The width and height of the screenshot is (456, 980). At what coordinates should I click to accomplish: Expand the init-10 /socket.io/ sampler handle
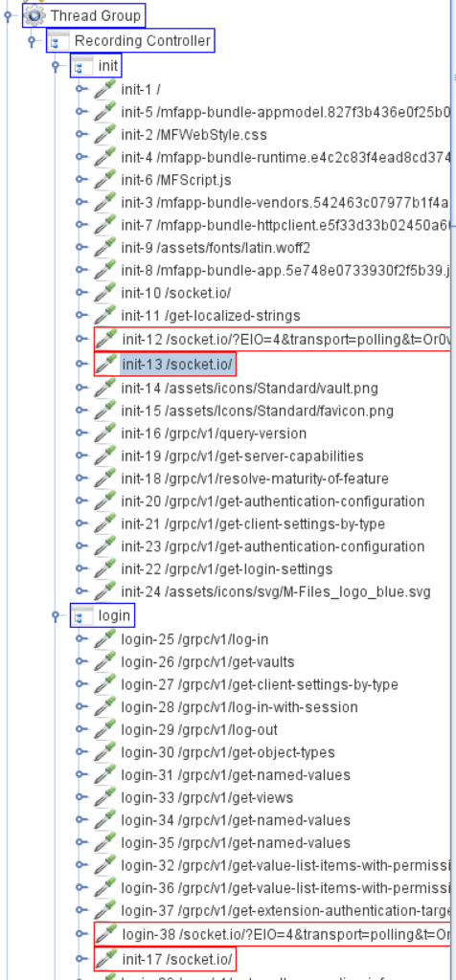[80, 293]
